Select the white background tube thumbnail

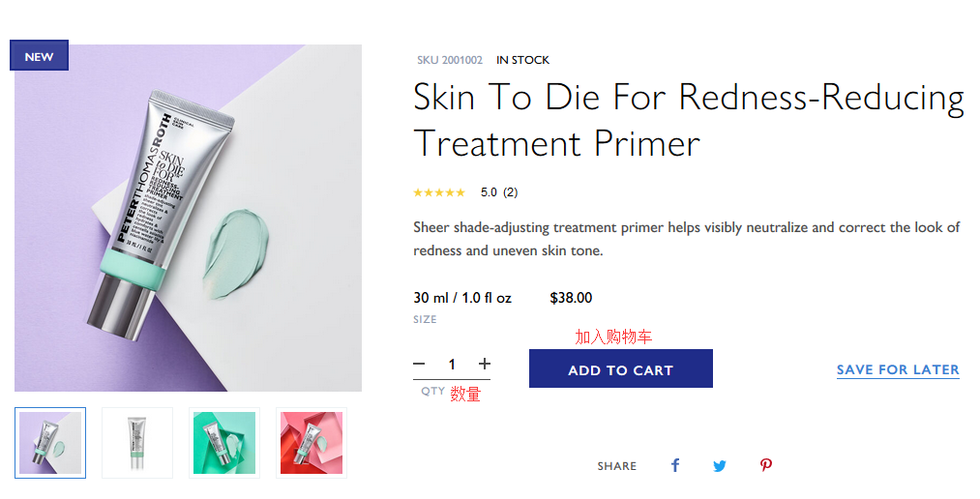[x=137, y=443]
